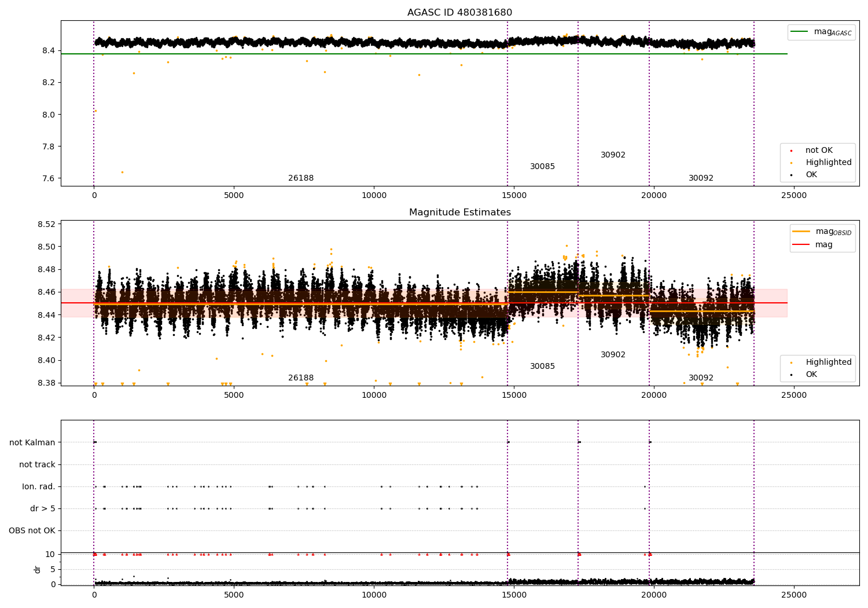Click x-axis tick 10000 below top plot
The height and width of the screenshot is (608, 868).
coord(374,196)
